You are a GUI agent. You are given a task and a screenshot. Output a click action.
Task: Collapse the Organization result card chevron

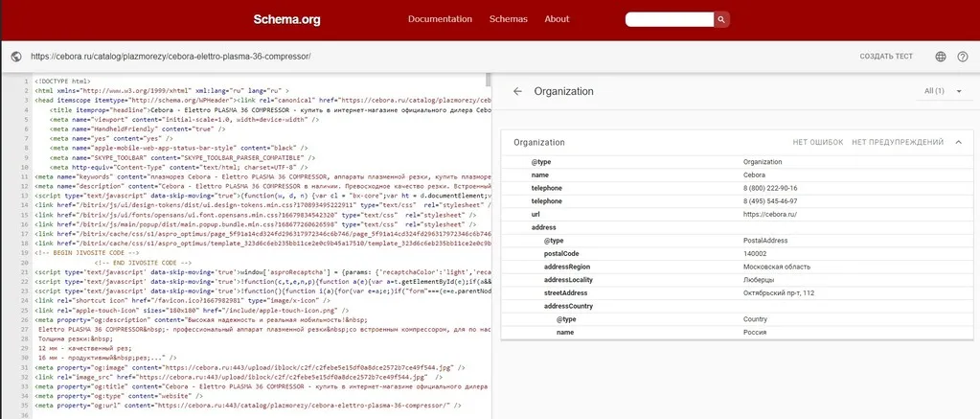pos(958,143)
